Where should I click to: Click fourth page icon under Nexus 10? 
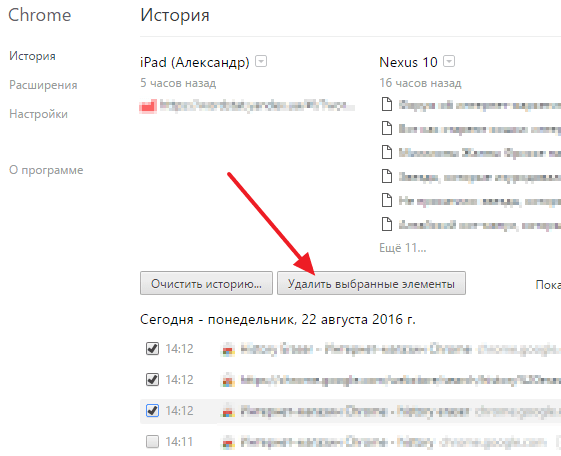click(387, 176)
